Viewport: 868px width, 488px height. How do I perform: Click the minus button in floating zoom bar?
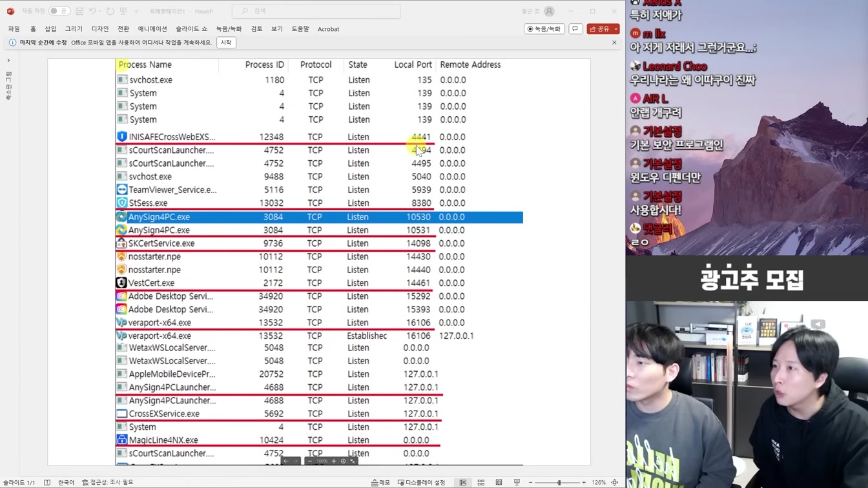coord(310,461)
